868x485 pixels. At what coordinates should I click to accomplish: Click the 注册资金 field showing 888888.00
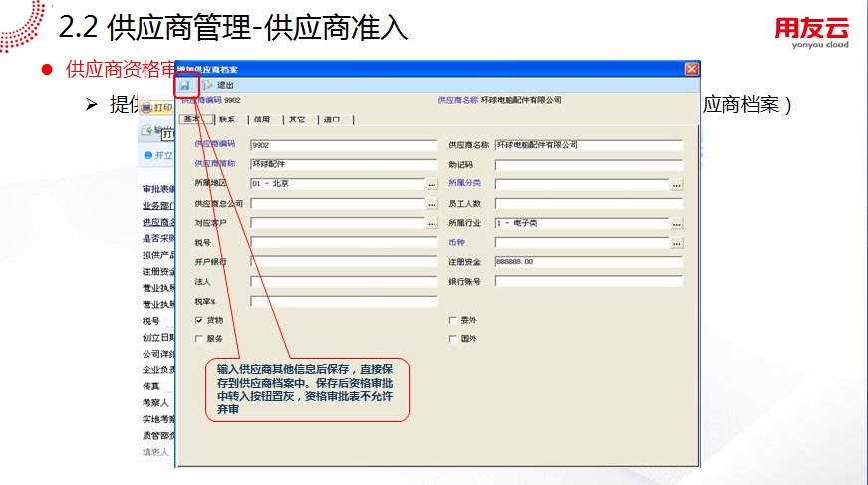tap(588, 262)
